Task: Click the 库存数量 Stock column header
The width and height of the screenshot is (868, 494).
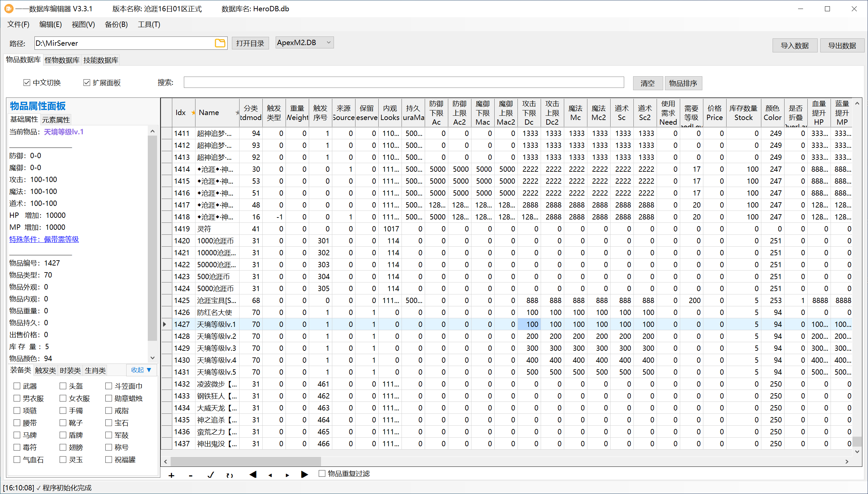Action: pyautogui.click(x=743, y=113)
